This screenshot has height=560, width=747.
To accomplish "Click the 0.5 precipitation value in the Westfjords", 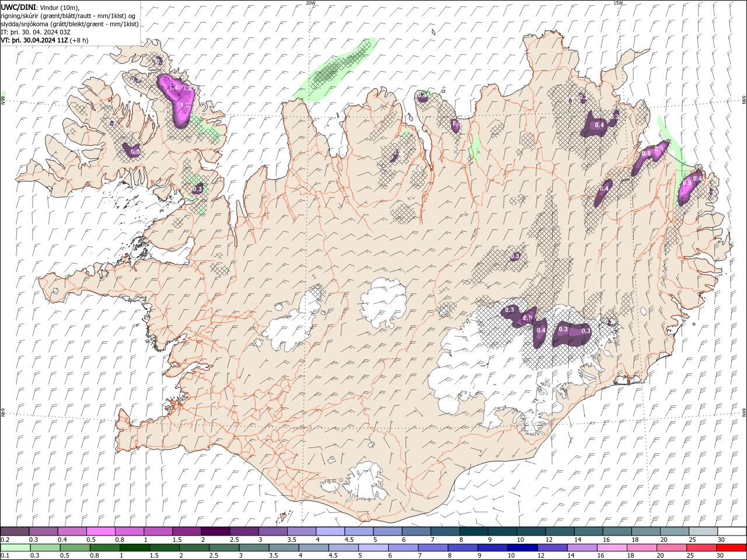I will (x=135, y=152).
